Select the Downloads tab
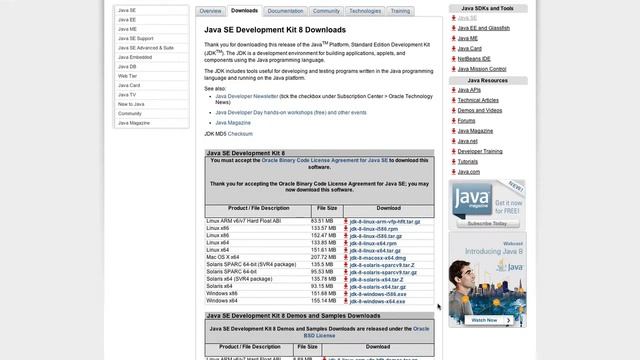Viewport: 640px width, 360px height. tap(244, 11)
